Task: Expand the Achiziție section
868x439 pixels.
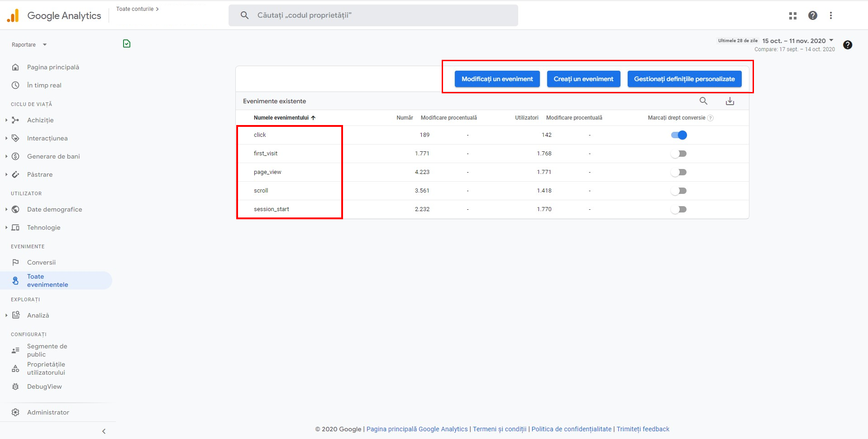Action: [x=6, y=120]
